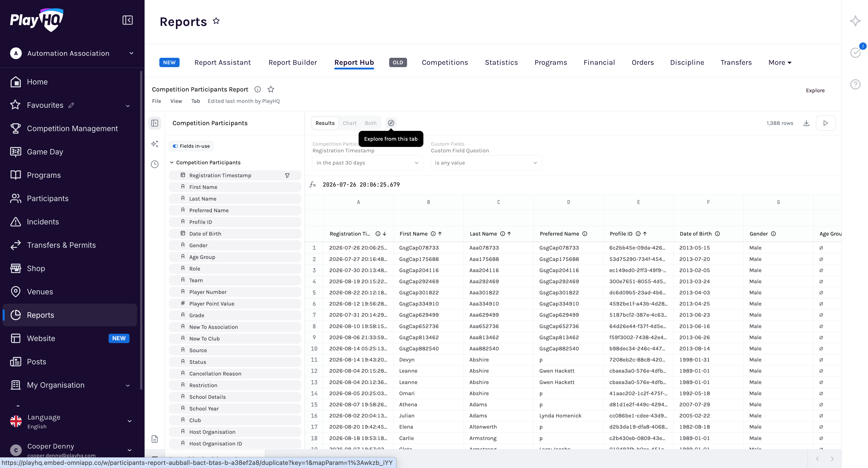Click the PlayHQ logo
This screenshot has width=868, height=468.
coord(37,20)
